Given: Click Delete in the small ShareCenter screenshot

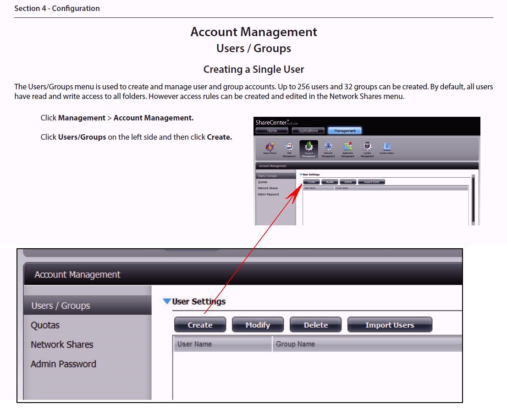Looking at the screenshot, I should point(348,182).
